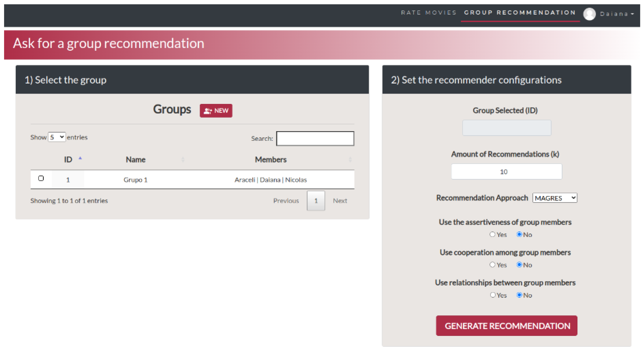Click the Daiana user avatar icon
This screenshot has width=644, height=353.
[589, 14]
